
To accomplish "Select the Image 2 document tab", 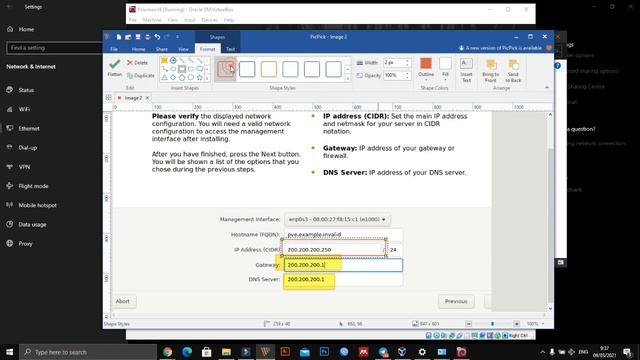I will click(x=133, y=98).
